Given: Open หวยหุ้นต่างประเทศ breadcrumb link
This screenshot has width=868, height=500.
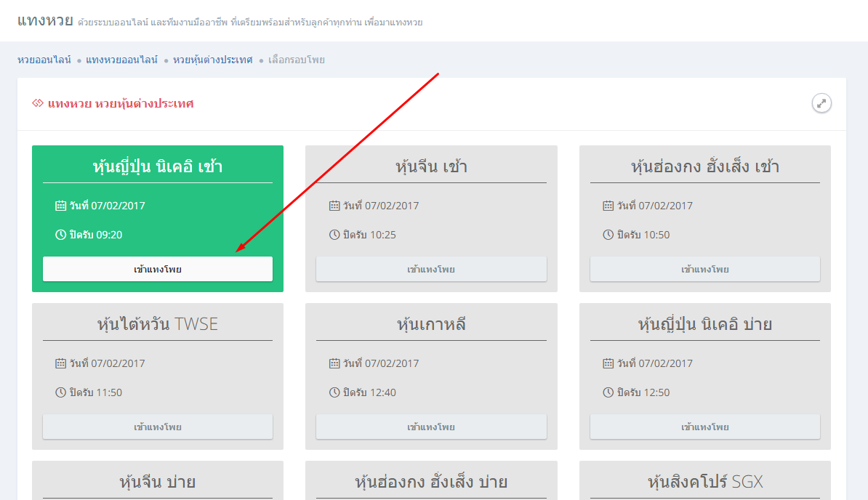Looking at the screenshot, I should click(x=212, y=60).
